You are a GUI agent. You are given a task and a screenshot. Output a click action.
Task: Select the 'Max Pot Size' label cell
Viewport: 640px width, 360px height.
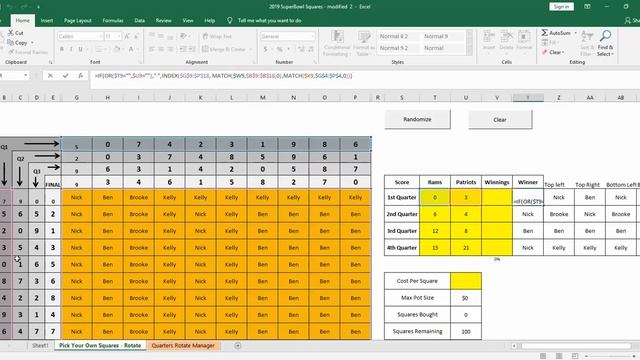[x=417, y=298]
